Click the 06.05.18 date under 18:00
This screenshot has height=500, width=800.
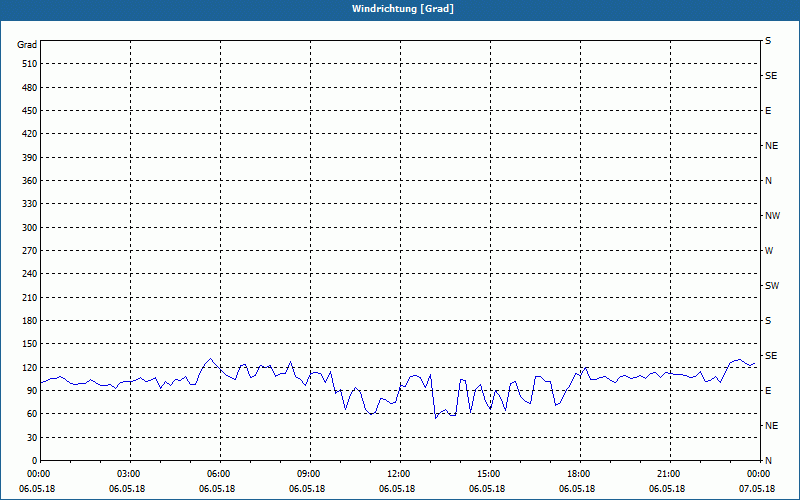(578, 489)
